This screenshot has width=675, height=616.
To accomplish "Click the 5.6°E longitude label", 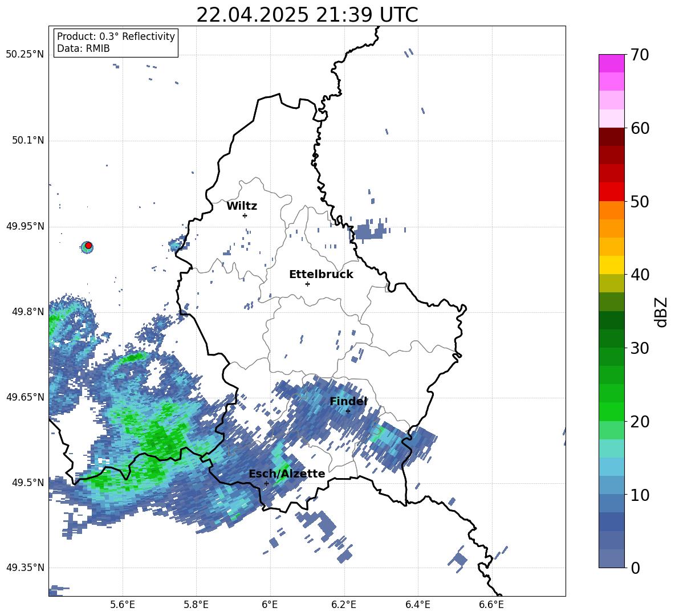I will pyautogui.click(x=123, y=605).
